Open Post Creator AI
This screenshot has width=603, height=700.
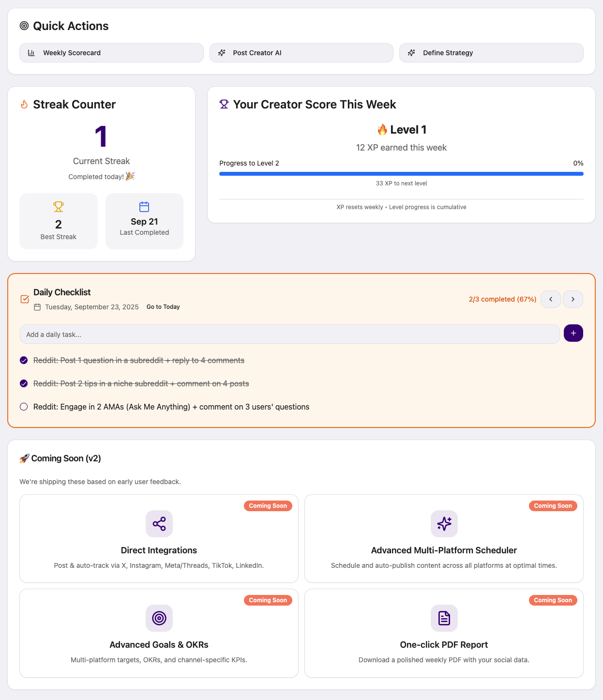point(301,53)
